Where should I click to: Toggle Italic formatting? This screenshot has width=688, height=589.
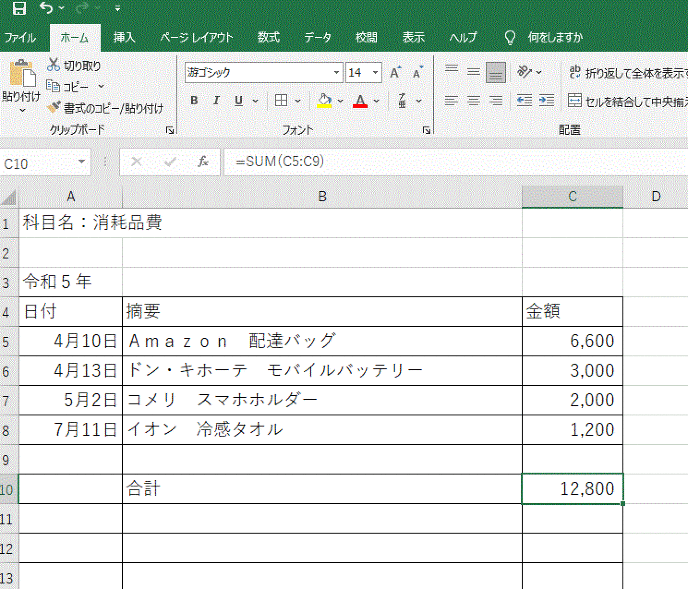tap(216, 101)
